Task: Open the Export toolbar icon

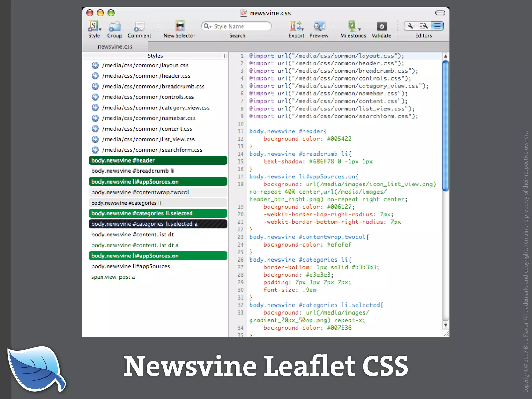Action: (x=295, y=26)
